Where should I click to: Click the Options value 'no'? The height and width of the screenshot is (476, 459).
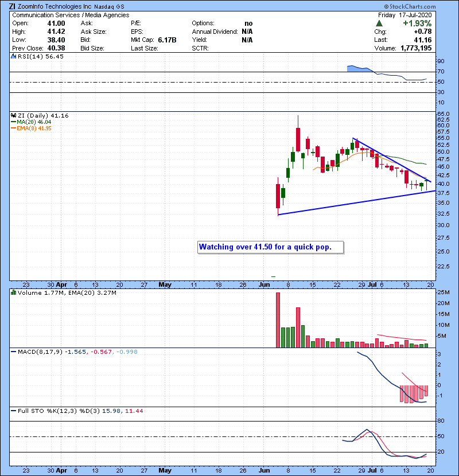248,24
